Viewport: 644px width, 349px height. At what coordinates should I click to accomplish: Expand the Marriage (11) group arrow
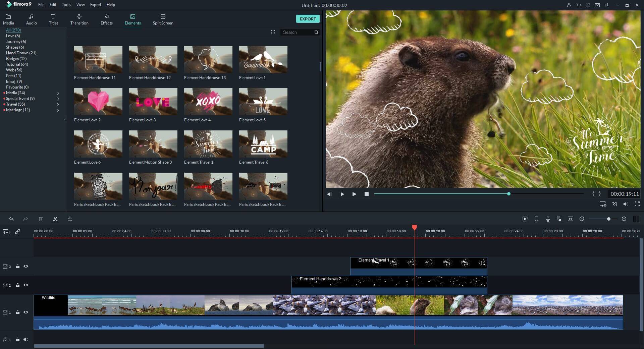click(x=58, y=110)
